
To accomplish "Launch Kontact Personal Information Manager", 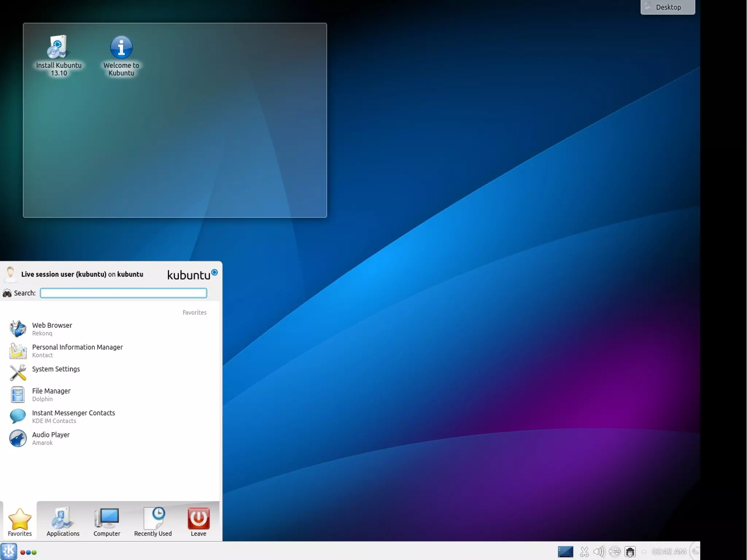I will [77, 350].
